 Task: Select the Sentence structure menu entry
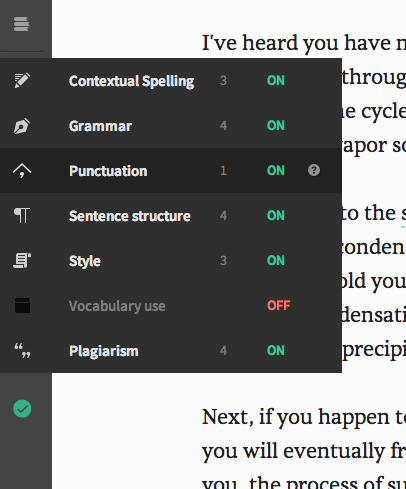[x=171, y=215]
